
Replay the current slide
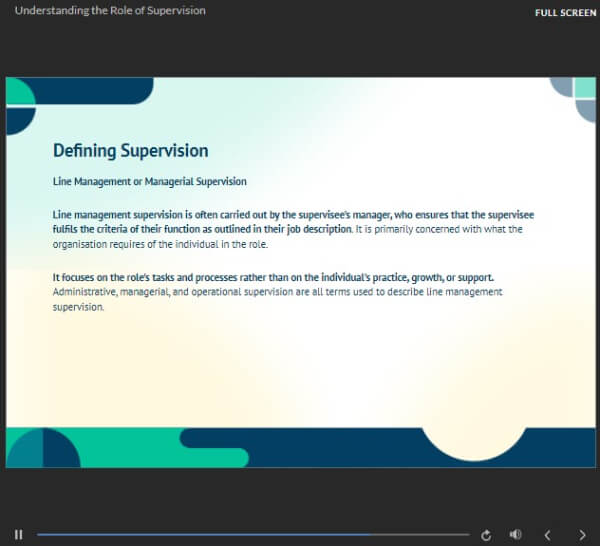(486, 535)
